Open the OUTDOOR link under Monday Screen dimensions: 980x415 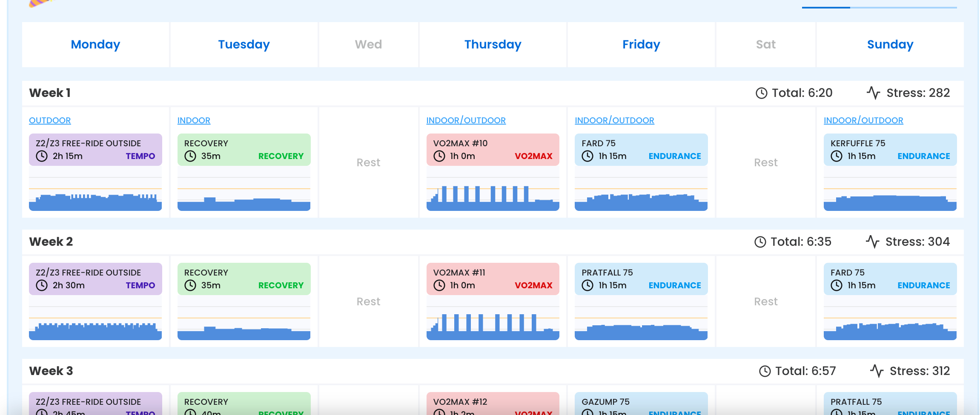tap(50, 120)
